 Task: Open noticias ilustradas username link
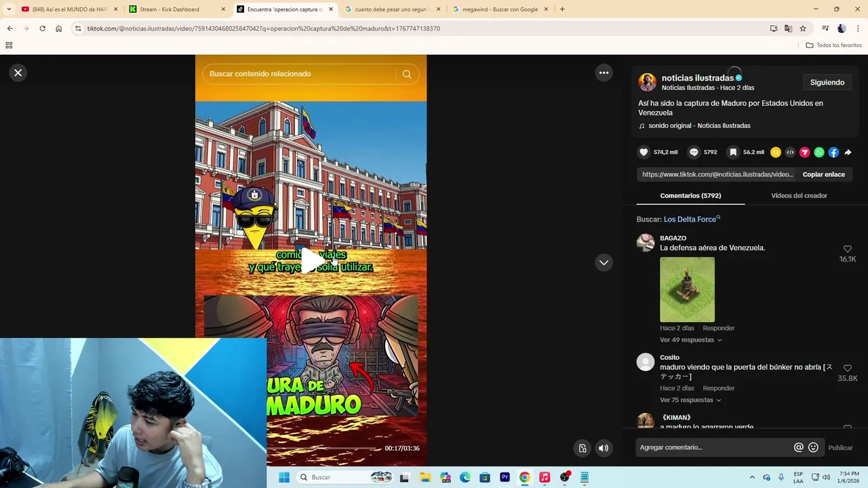pos(698,78)
